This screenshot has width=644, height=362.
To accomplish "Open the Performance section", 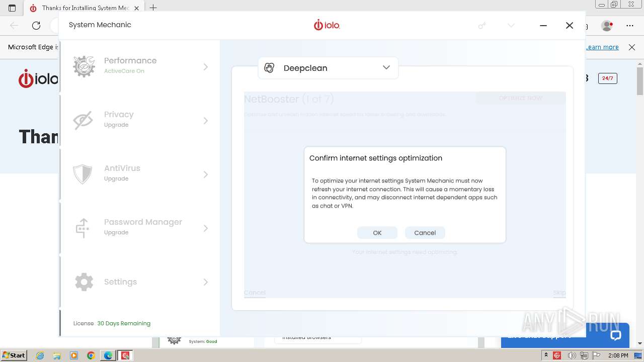I will (140, 66).
